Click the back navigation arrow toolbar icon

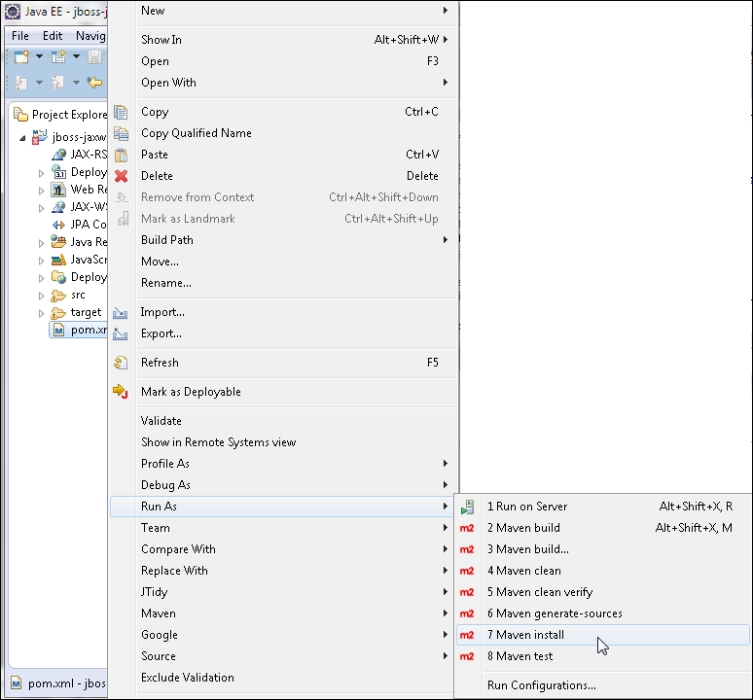pos(94,83)
